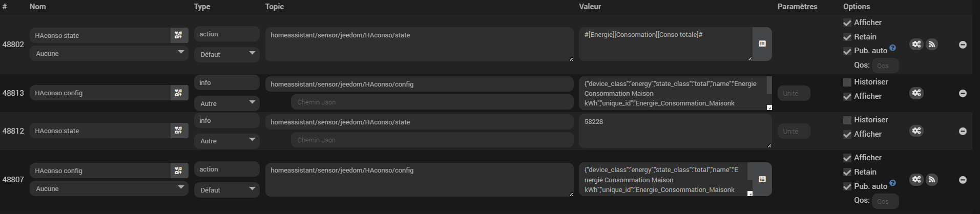Show Pub. auto help tooltip for command 48802
980x214 pixels.
pos(892,48)
